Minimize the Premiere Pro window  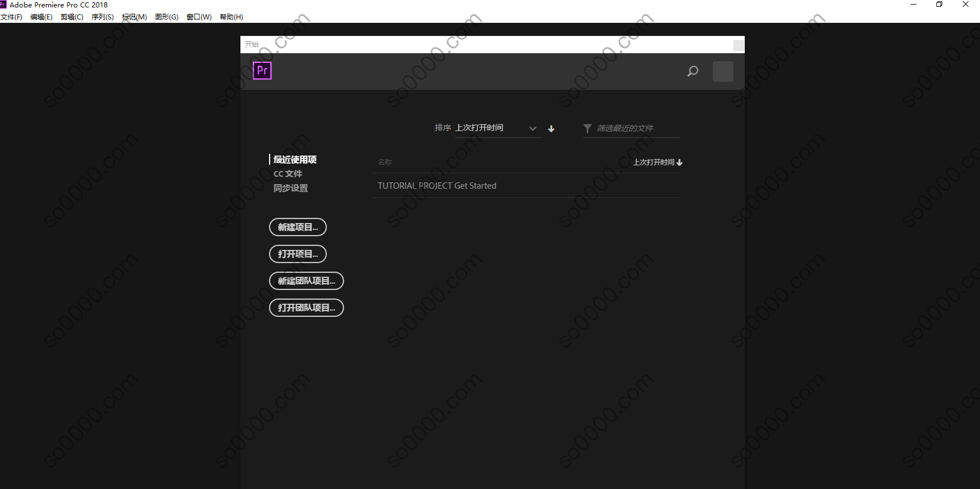[914, 5]
